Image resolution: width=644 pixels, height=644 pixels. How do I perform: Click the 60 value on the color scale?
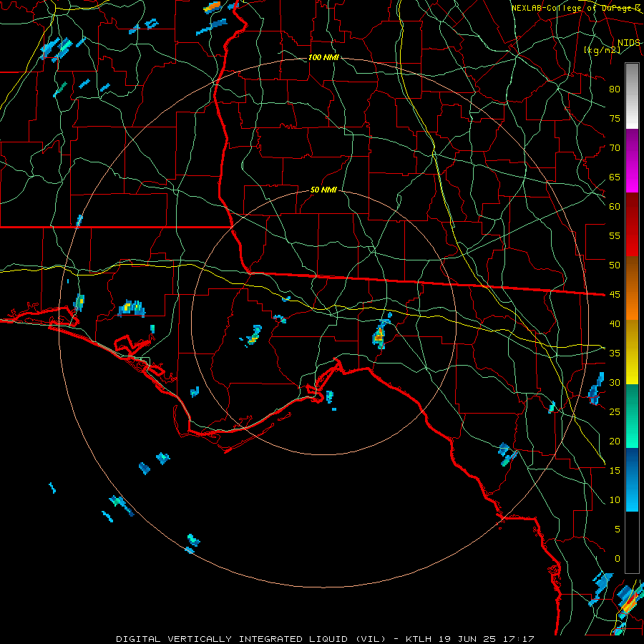(x=615, y=207)
